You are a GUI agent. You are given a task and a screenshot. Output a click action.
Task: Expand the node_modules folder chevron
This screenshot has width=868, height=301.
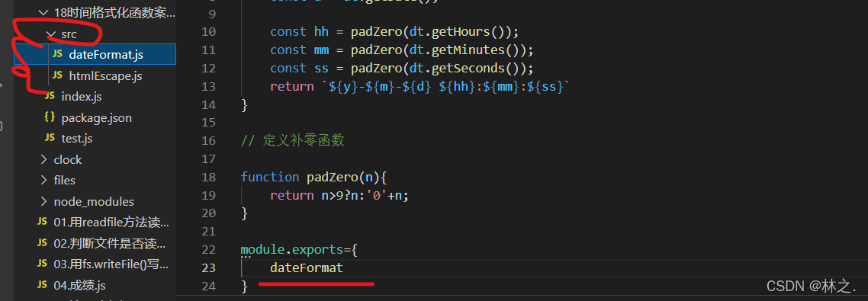click(x=43, y=201)
